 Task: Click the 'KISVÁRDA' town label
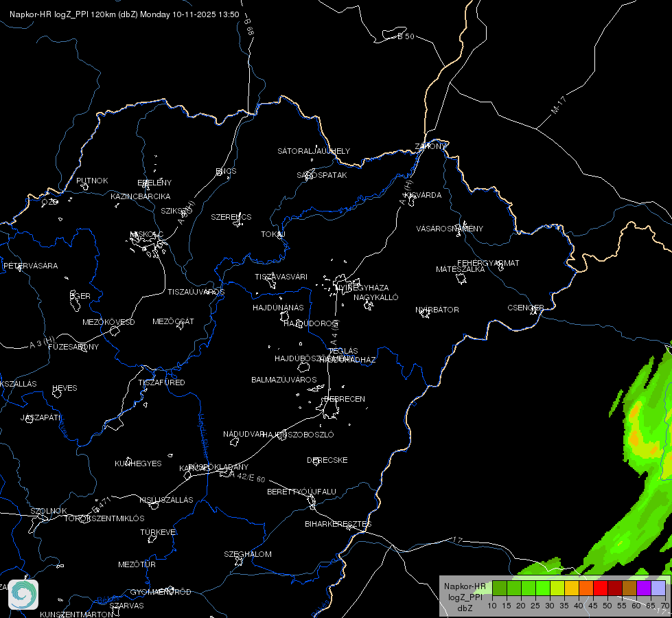(424, 195)
